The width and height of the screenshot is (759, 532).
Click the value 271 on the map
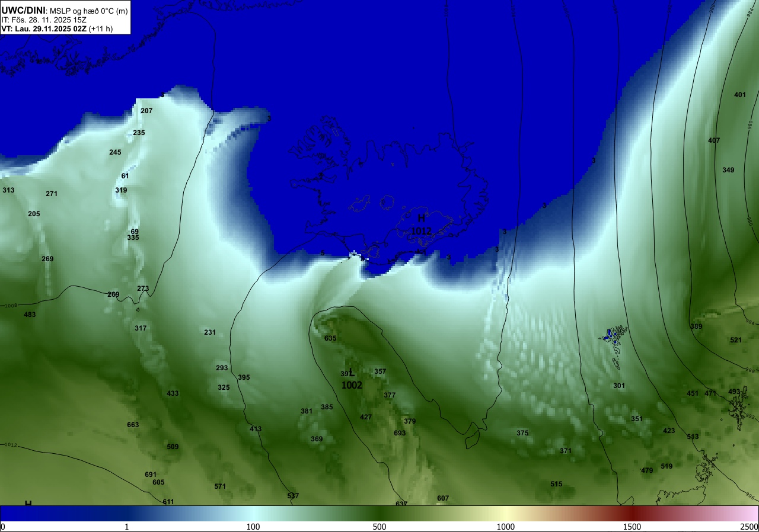52,194
